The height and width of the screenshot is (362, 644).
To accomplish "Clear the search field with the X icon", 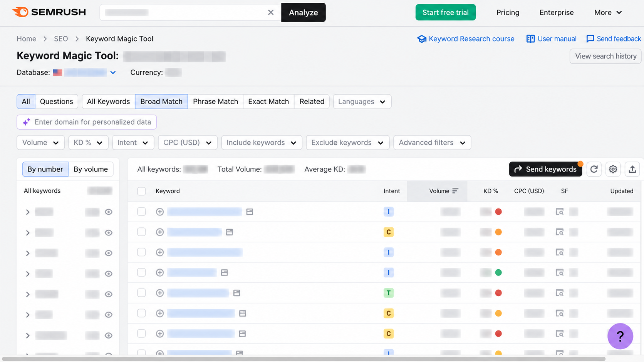I will point(271,12).
